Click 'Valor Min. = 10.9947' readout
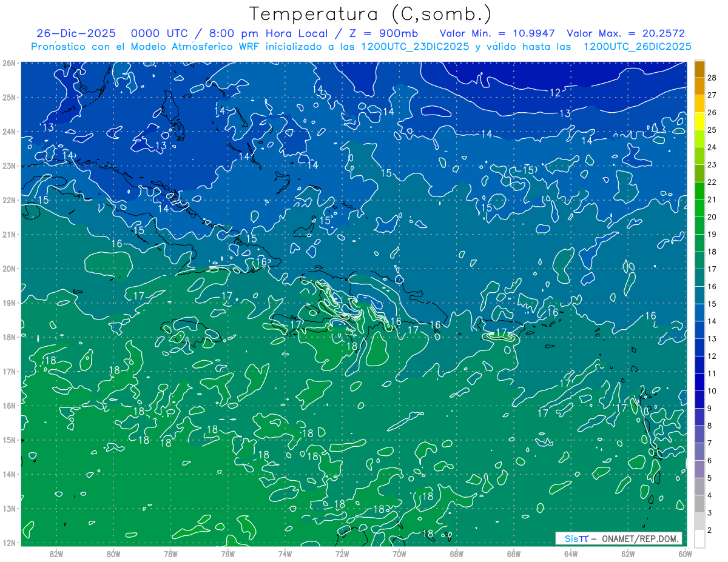 click(x=497, y=33)
